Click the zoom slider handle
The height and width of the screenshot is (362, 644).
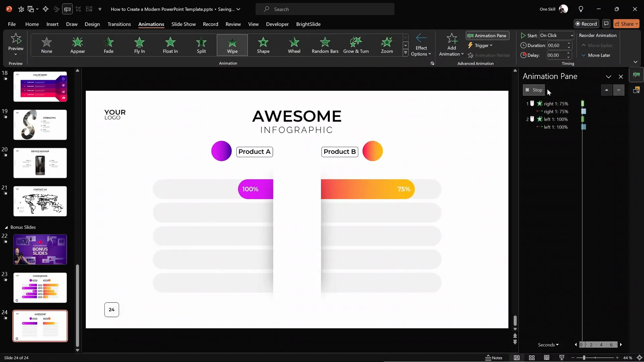584,358
